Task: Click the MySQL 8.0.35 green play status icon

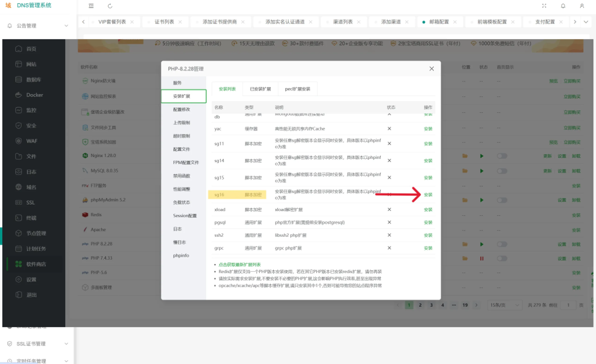Action: click(x=482, y=171)
